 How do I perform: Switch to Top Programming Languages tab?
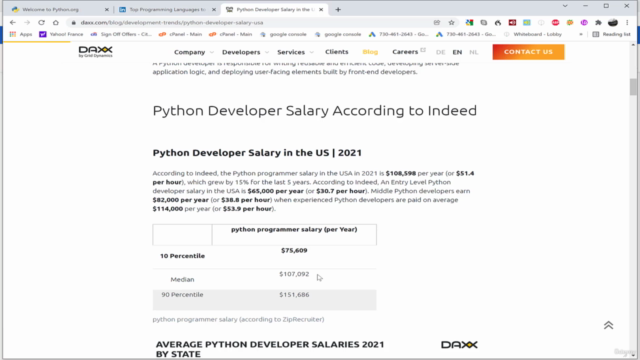(x=166, y=9)
